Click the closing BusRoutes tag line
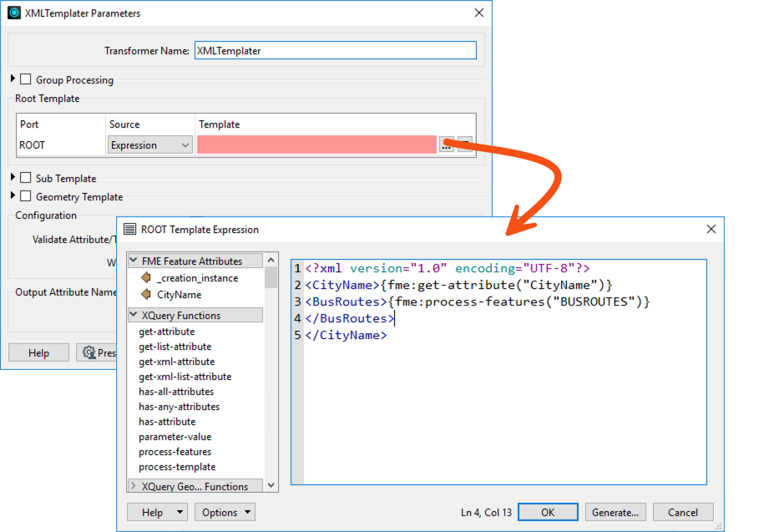The width and height of the screenshot is (759, 532). point(350,318)
